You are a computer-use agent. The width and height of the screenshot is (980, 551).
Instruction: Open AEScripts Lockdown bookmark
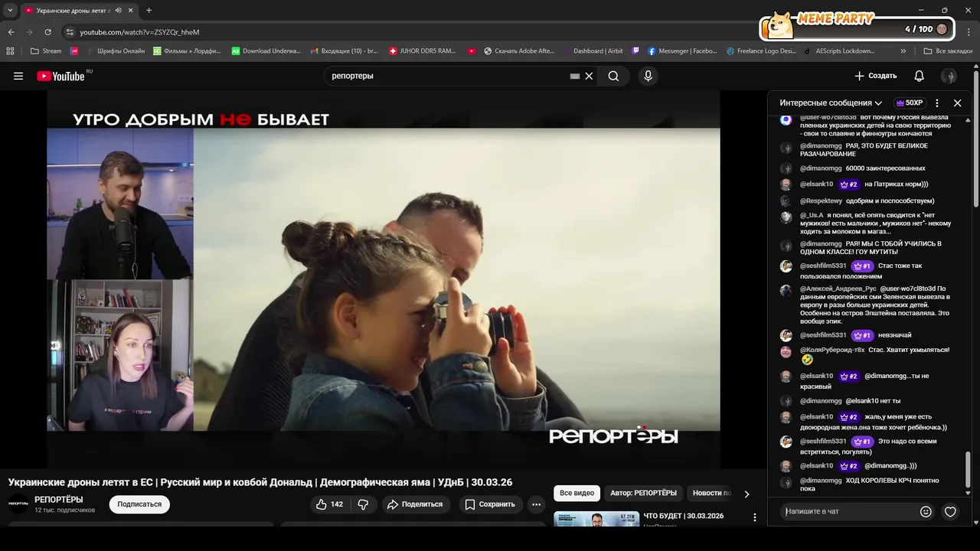839,51
